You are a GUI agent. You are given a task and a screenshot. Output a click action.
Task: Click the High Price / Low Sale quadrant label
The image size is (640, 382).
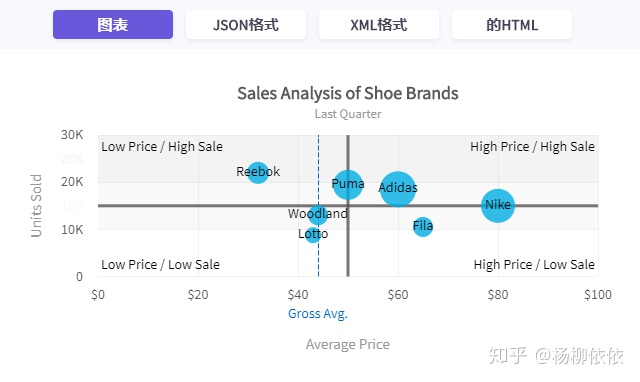click(x=534, y=264)
